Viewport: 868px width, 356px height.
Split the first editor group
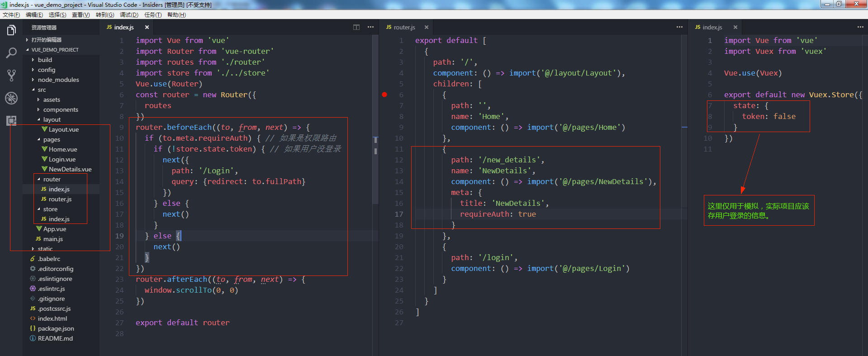pos(356,27)
